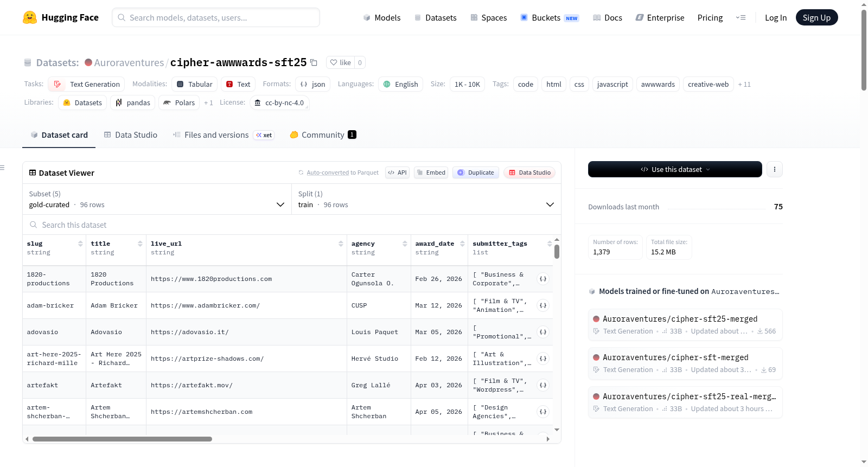The image size is (868, 467).
Task: Go to Spaces in top navigation
Action: click(x=489, y=17)
